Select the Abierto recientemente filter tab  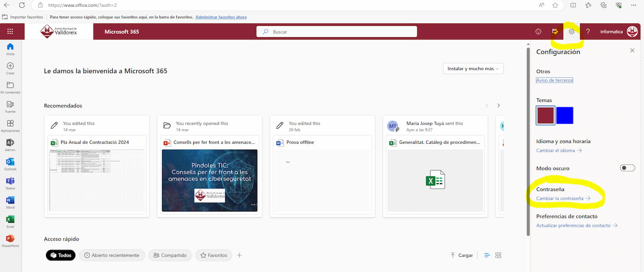(112, 255)
